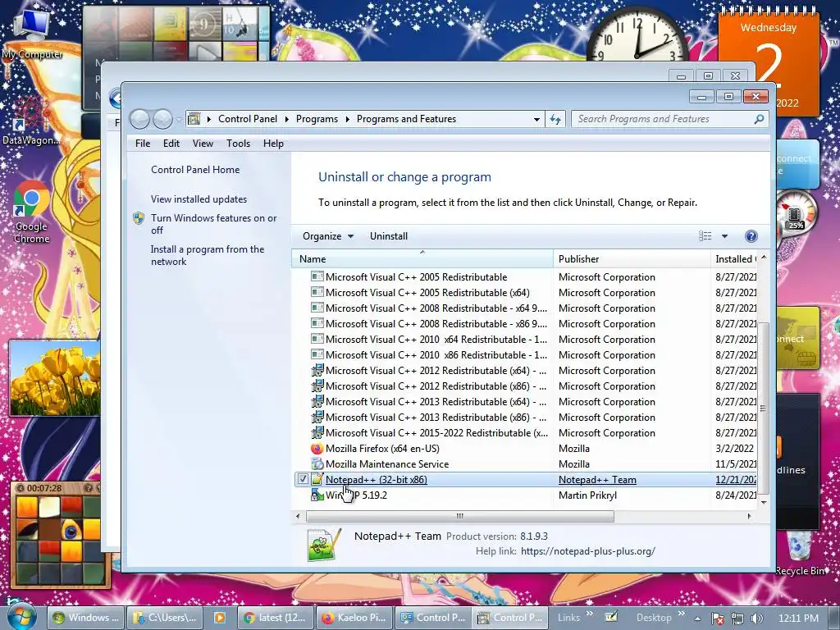Click the search magnifier icon
This screenshot has width=840, height=630.
[x=759, y=119]
